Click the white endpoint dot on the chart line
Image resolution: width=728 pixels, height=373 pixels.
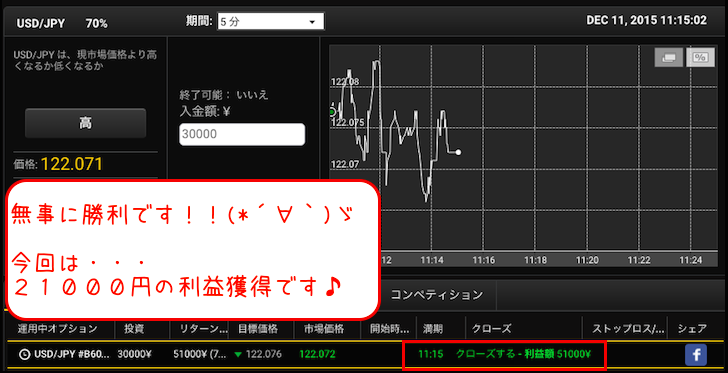point(458,152)
